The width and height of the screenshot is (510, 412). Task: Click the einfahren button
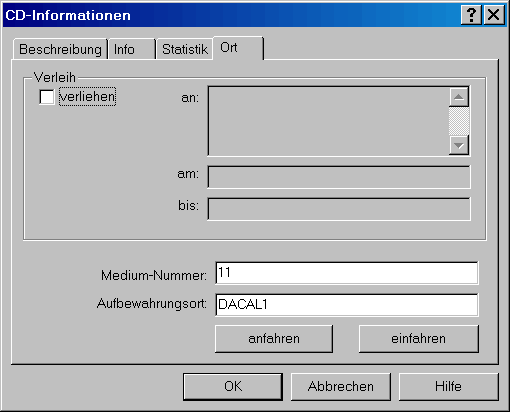419,339
